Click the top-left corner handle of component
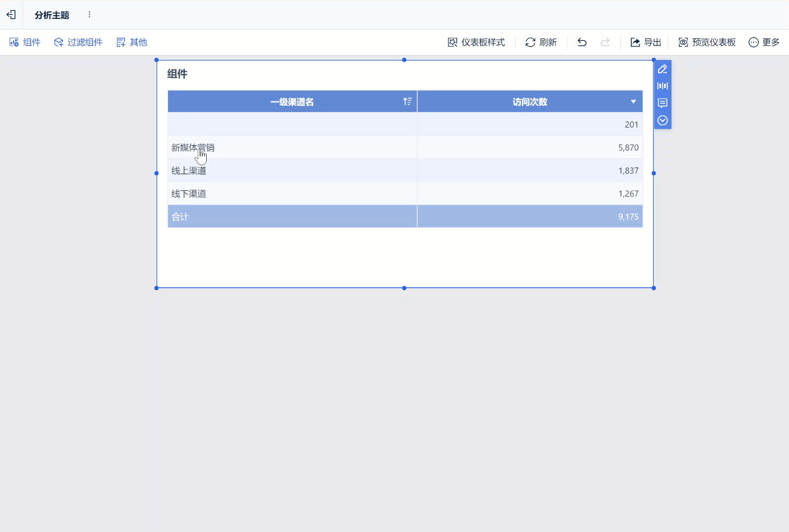This screenshot has width=789, height=532. (157, 60)
